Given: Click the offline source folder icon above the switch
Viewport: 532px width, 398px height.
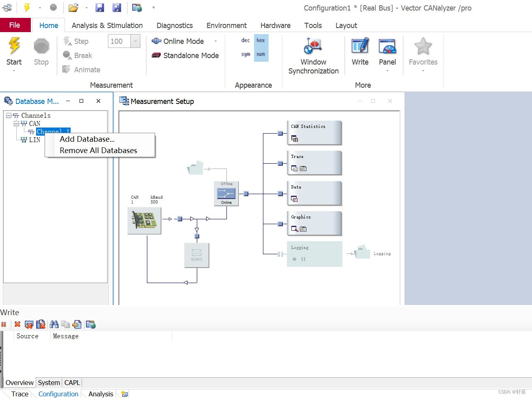Looking at the screenshot, I should click(196, 168).
